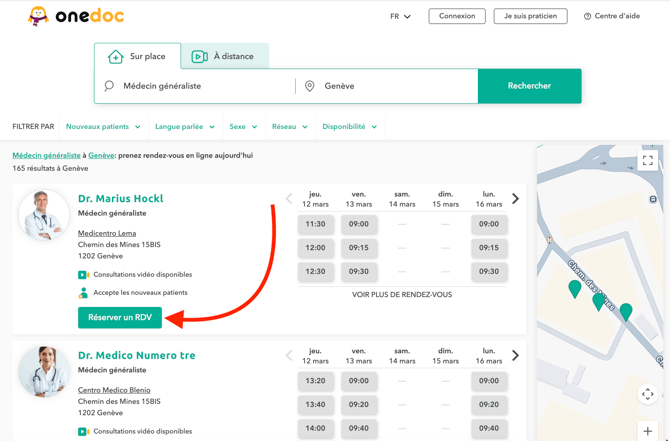
Task: Click Dr. Marius Hockl's profile photo
Action: click(x=44, y=215)
